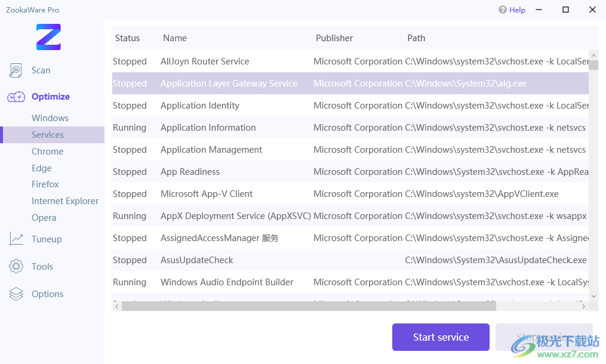Click the vertical scrollbar down arrow

tap(593, 296)
